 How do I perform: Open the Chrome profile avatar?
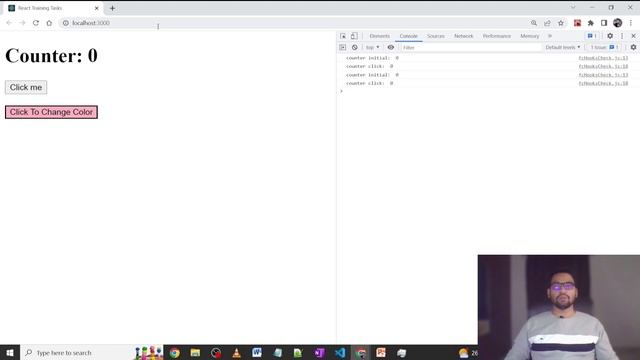[x=618, y=23]
